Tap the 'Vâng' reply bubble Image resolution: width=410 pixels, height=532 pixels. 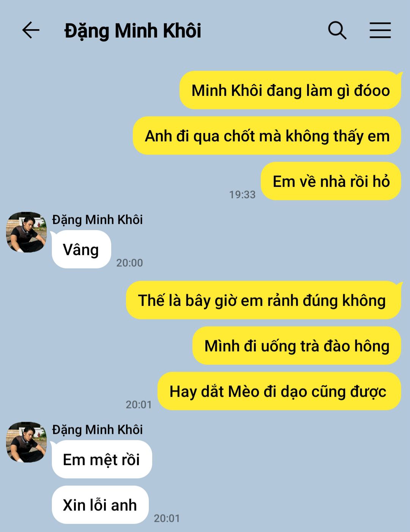coord(81,250)
